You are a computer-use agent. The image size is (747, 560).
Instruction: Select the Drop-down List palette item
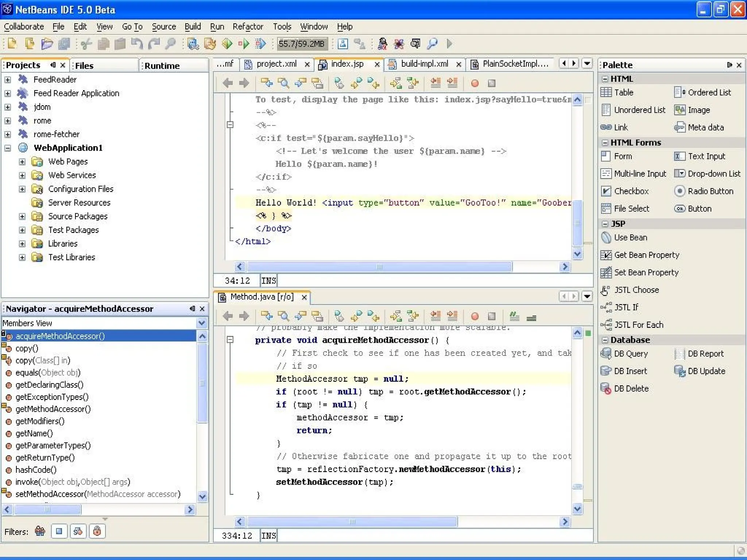pyautogui.click(x=707, y=174)
